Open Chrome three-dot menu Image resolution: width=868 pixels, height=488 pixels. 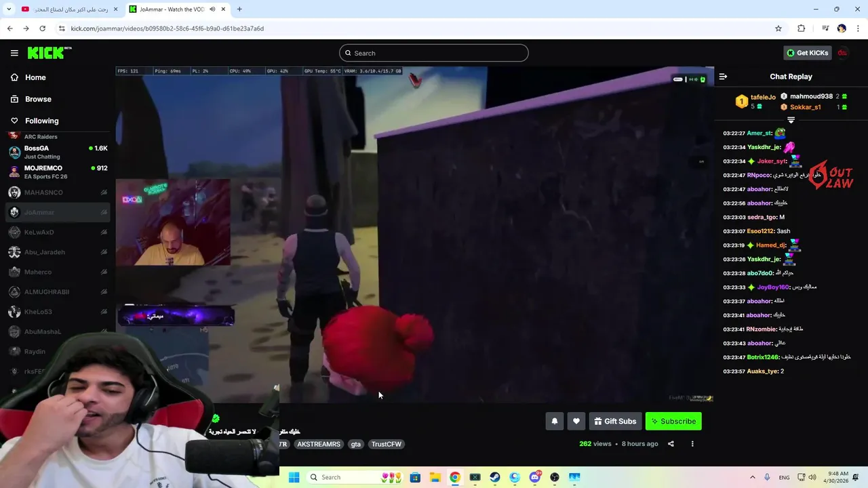click(x=858, y=28)
